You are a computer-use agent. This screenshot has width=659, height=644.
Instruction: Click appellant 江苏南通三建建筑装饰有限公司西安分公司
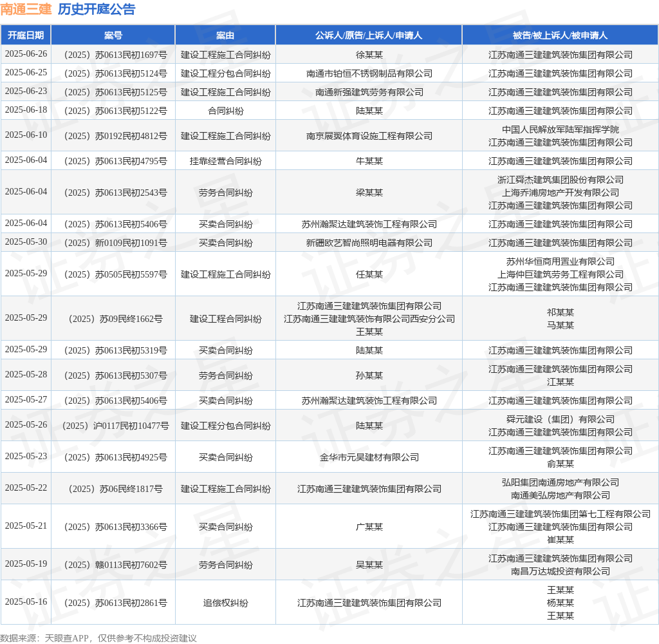(369, 319)
